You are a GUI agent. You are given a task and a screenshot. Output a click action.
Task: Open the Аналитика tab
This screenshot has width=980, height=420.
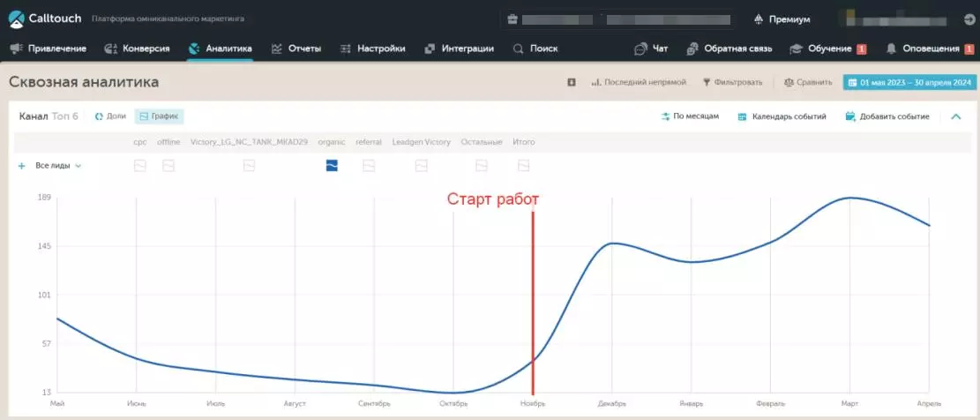click(x=221, y=49)
